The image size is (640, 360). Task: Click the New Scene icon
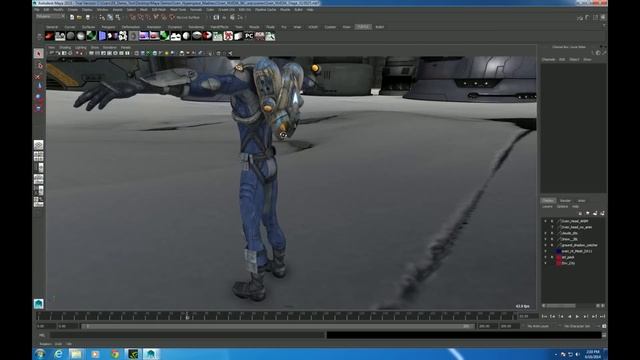point(72,17)
